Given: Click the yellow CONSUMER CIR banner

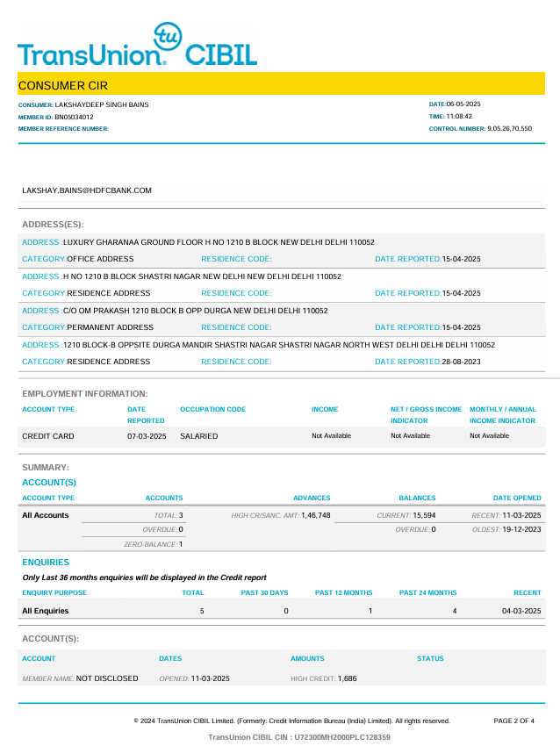Looking at the screenshot, I should [x=281, y=85].
